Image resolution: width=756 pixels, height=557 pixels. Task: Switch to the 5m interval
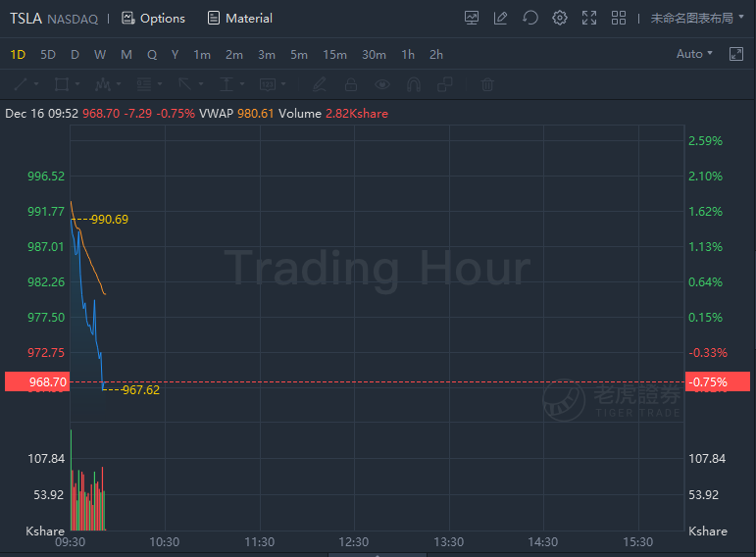point(299,55)
